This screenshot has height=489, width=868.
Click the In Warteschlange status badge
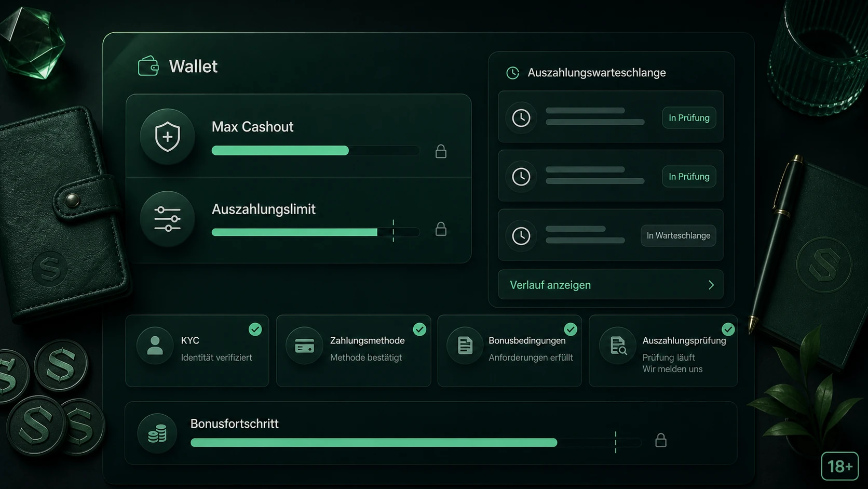pos(679,236)
